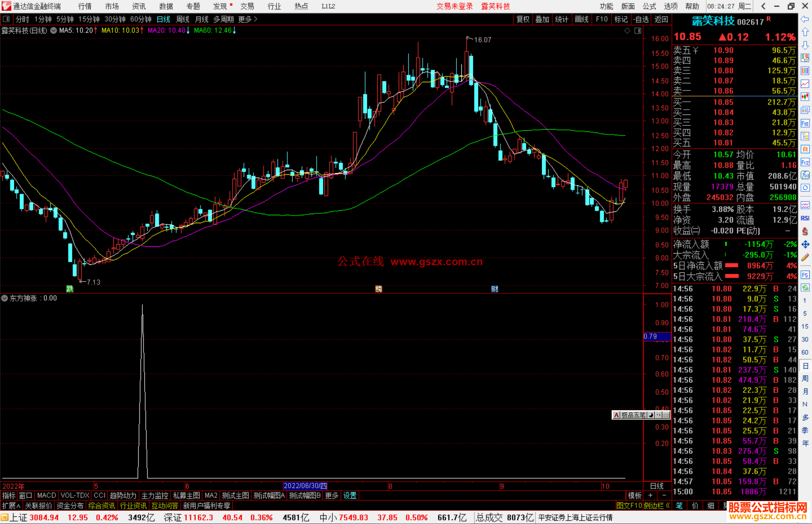Click the 设置 settings button on indicator bar

tap(350, 496)
